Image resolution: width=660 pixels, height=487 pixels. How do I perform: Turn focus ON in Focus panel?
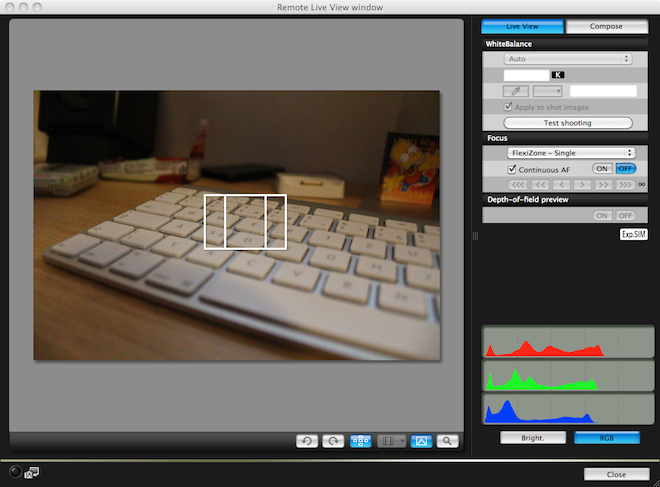point(602,169)
